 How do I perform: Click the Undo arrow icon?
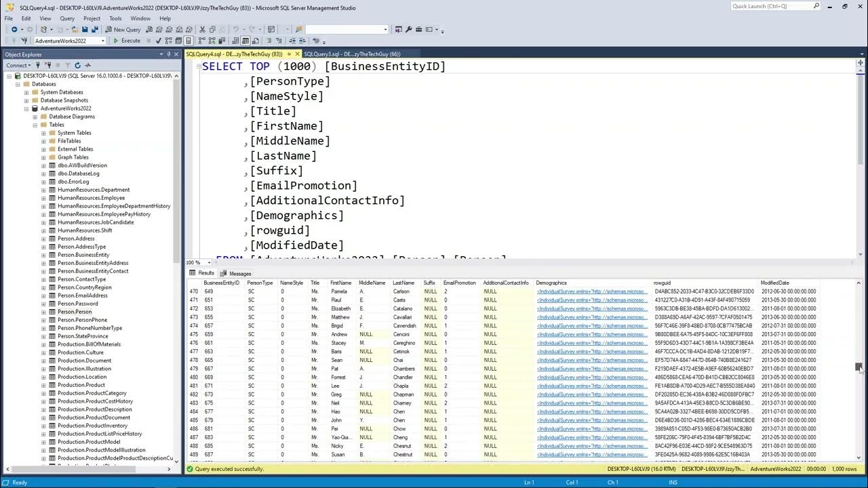(x=236, y=30)
